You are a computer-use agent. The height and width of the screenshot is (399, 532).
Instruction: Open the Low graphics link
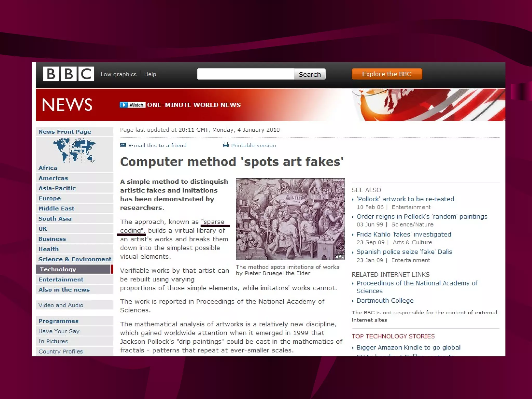point(118,74)
